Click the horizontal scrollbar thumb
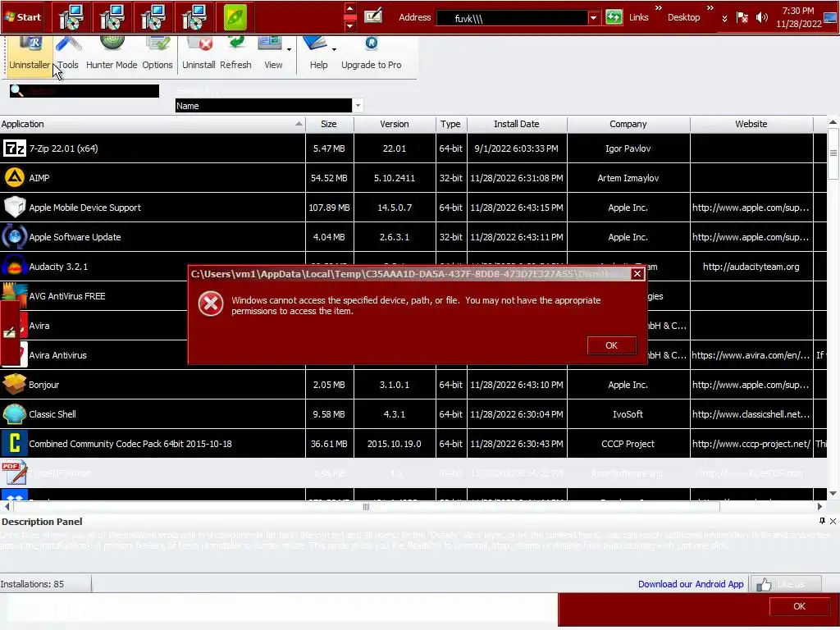This screenshot has height=630, width=840. [366, 506]
